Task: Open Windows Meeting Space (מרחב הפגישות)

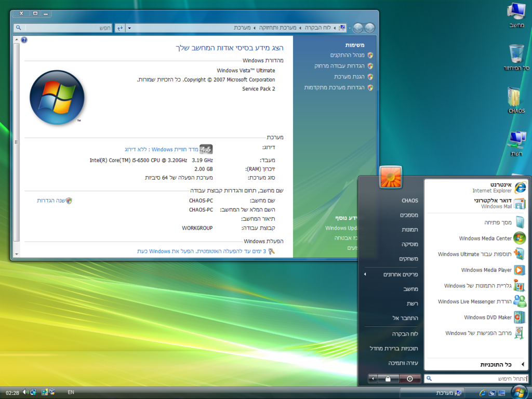Action: 476,333
